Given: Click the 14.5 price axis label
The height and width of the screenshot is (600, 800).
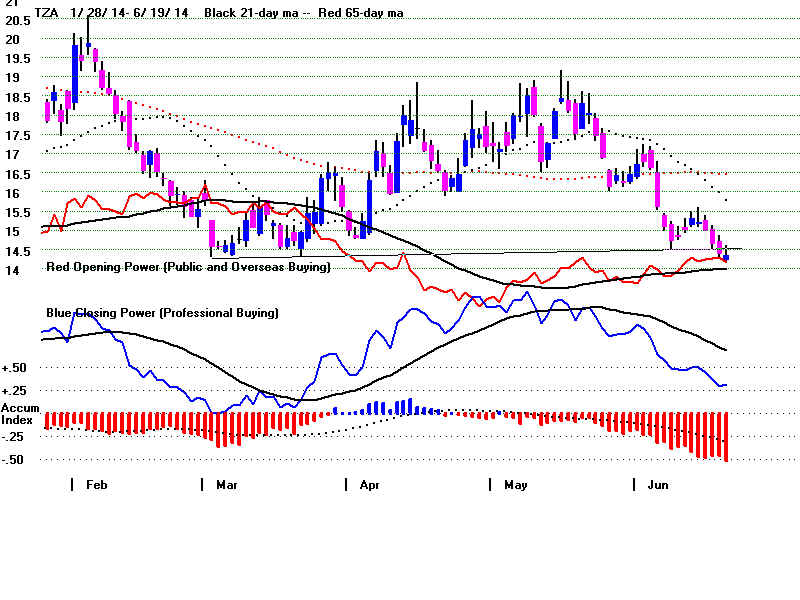Looking at the screenshot, I should coord(18,251).
